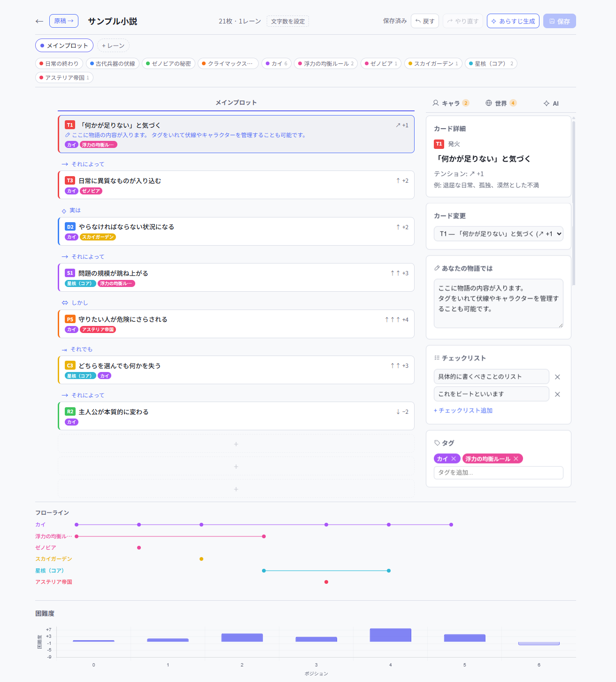
Task: Click the P5 badge on the danger card
Action: pyautogui.click(x=70, y=319)
